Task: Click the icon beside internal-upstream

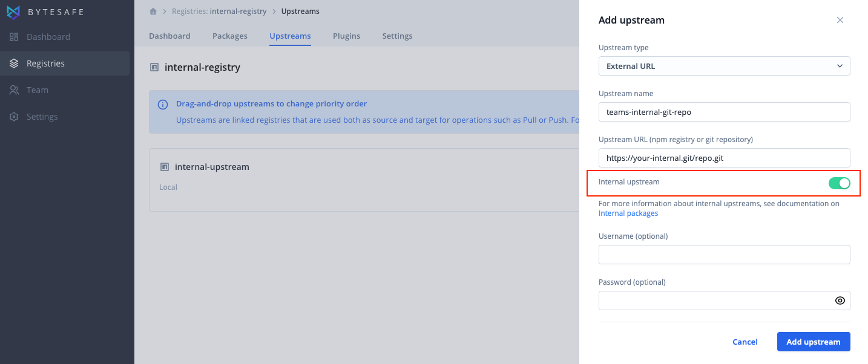Action: click(164, 167)
